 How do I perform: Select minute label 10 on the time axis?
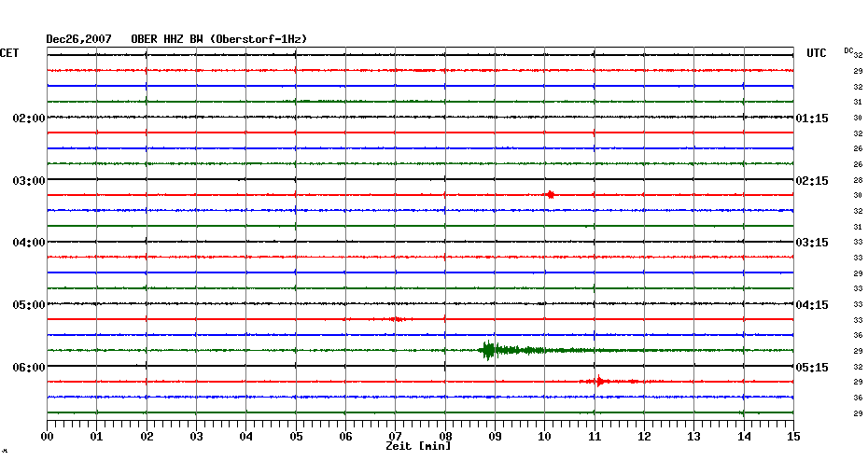(x=545, y=437)
